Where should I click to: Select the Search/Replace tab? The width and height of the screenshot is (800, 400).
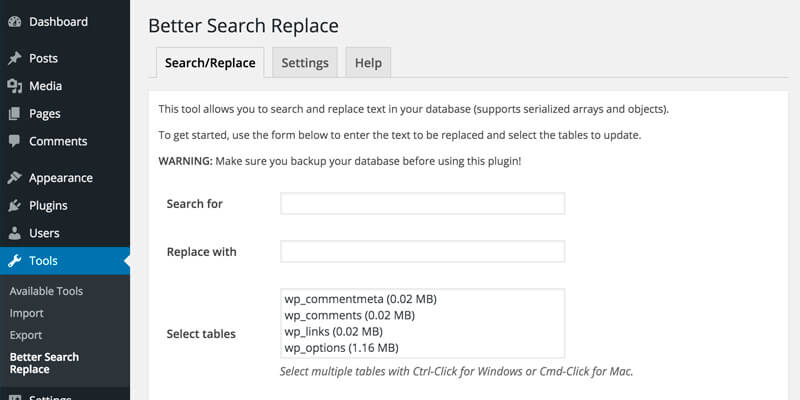click(x=210, y=63)
